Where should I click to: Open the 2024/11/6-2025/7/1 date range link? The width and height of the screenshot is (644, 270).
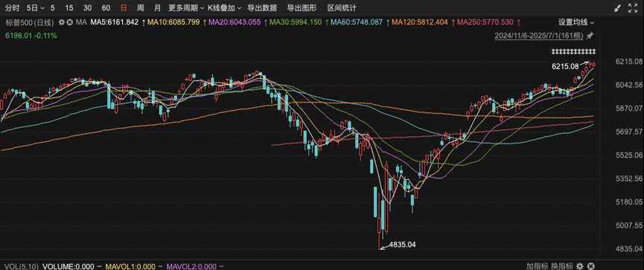(539, 36)
